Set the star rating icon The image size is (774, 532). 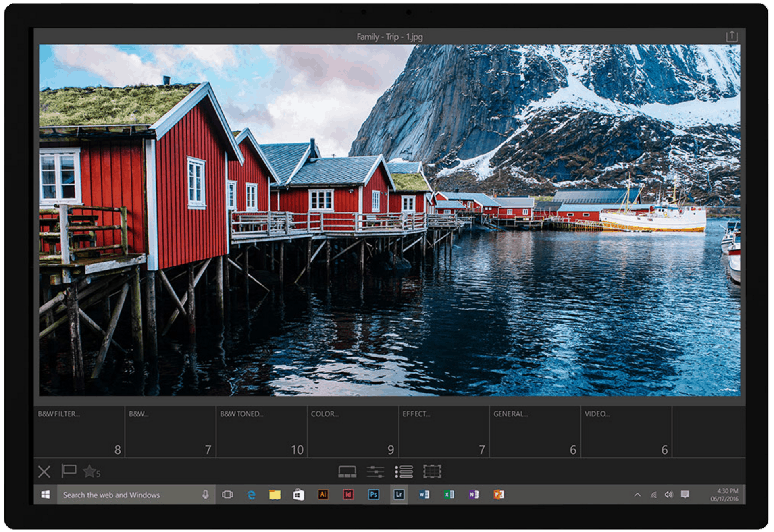tap(92, 471)
